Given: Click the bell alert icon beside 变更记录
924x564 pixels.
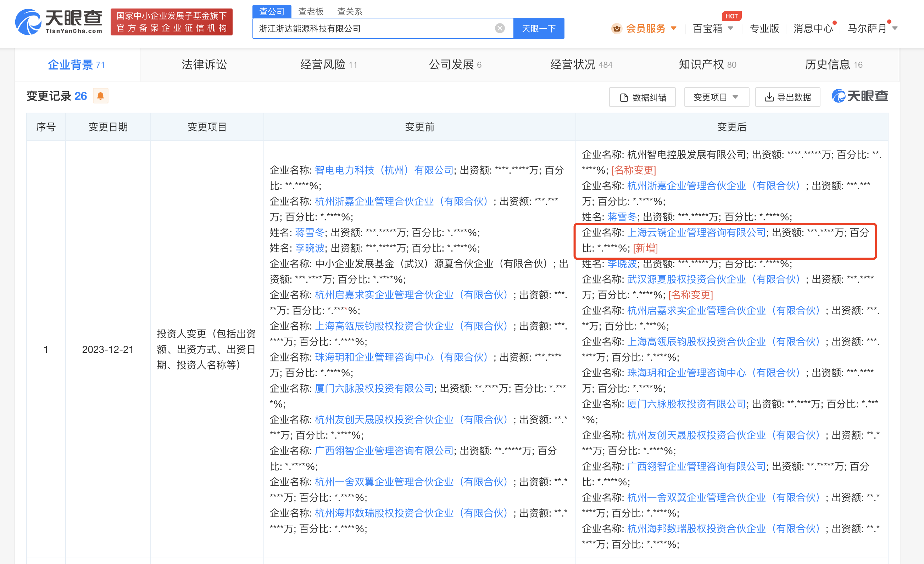Looking at the screenshot, I should [100, 96].
